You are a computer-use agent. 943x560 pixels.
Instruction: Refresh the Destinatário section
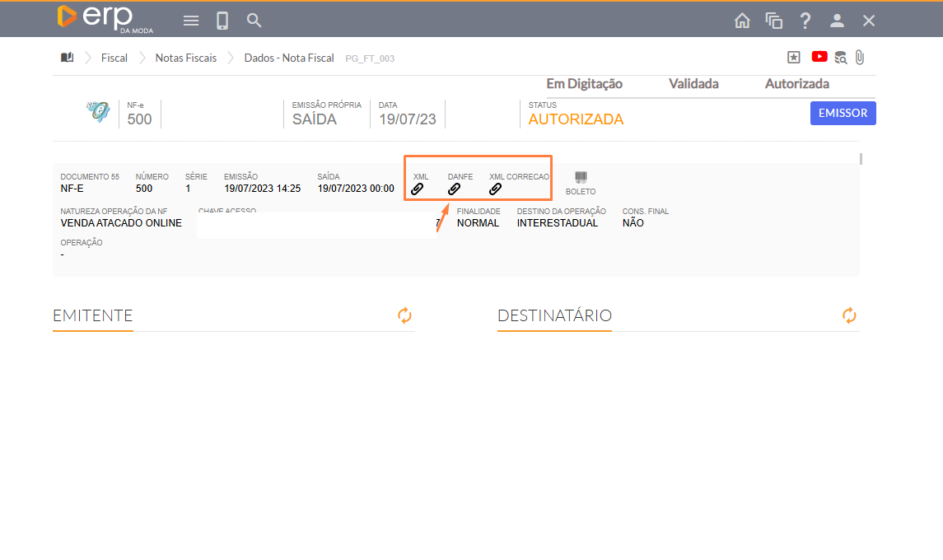pos(849,315)
